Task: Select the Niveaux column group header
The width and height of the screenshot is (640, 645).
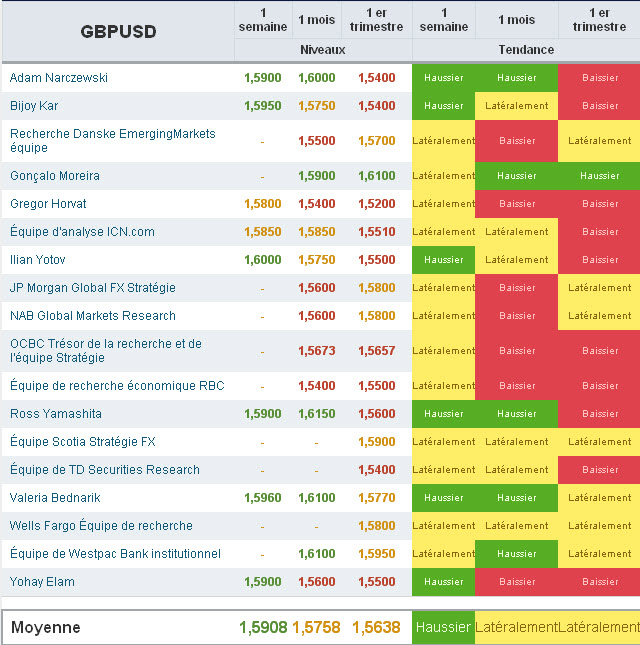Action: pos(323,50)
